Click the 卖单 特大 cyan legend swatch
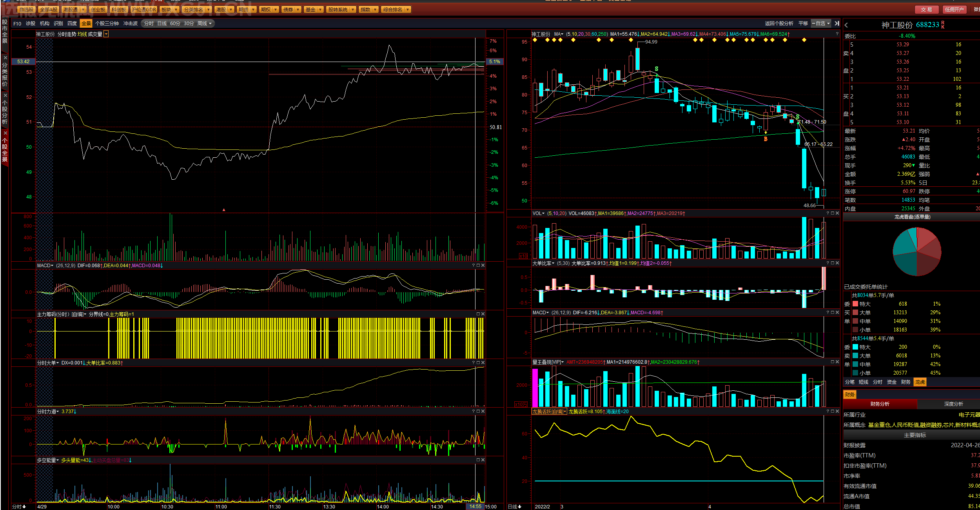980x510 pixels. [855, 347]
